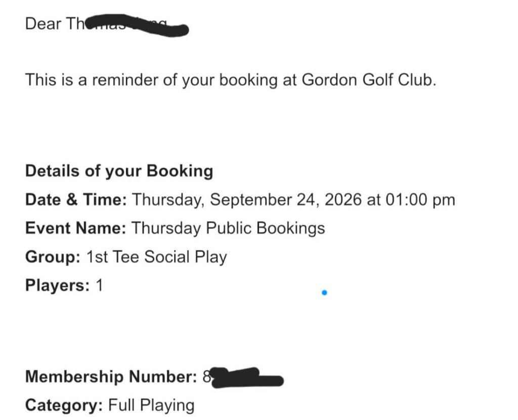Click the "Event Name:" label
Viewport: 518px width, 420px height.
point(76,228)
